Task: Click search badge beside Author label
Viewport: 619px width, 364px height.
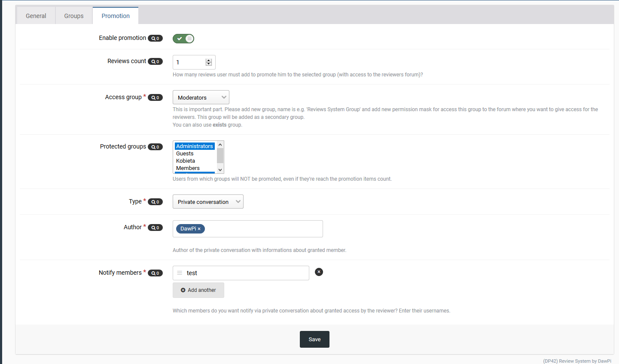Action: point(155,227)
